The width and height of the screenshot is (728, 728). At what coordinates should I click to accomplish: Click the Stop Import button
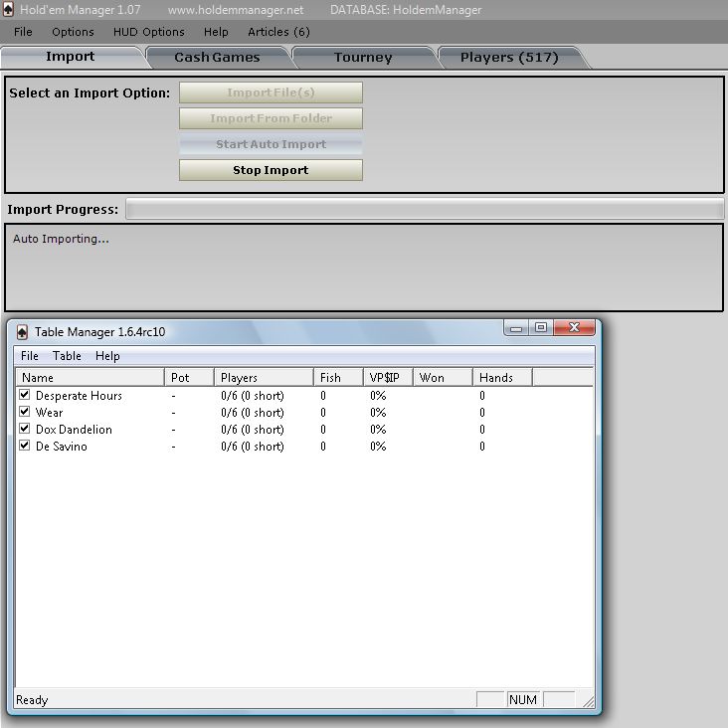coord(271,170)
